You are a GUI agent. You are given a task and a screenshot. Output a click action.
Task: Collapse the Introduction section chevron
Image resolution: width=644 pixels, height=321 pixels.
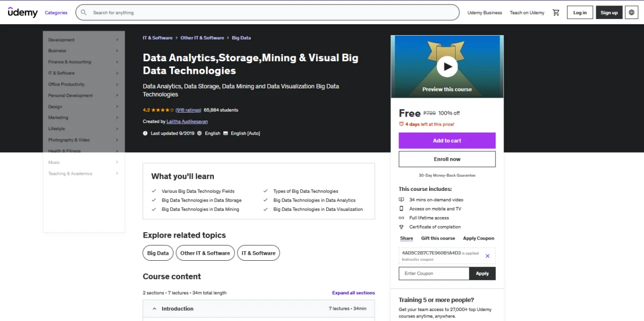point(154,308)
